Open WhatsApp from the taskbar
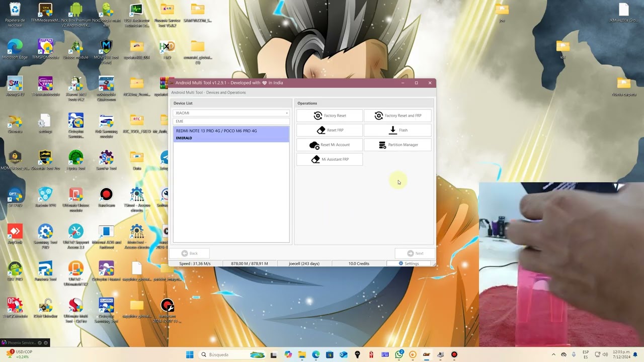 coord(399,354)
